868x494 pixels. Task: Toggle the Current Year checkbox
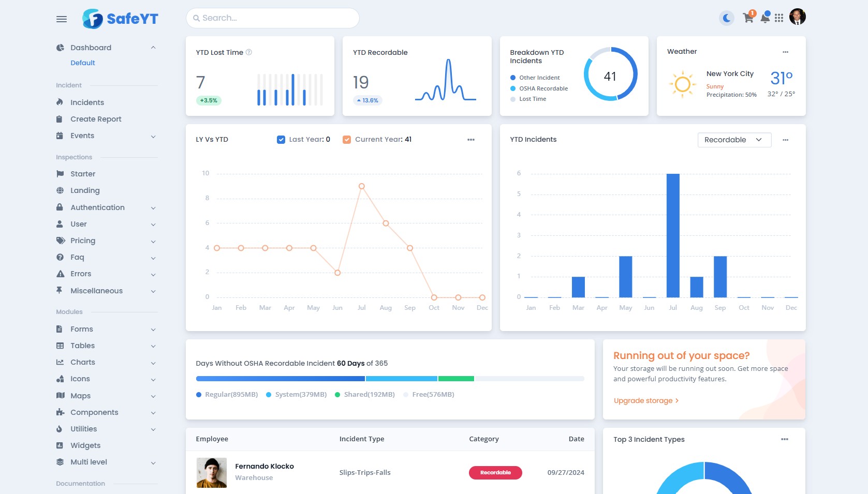point(347,140)
